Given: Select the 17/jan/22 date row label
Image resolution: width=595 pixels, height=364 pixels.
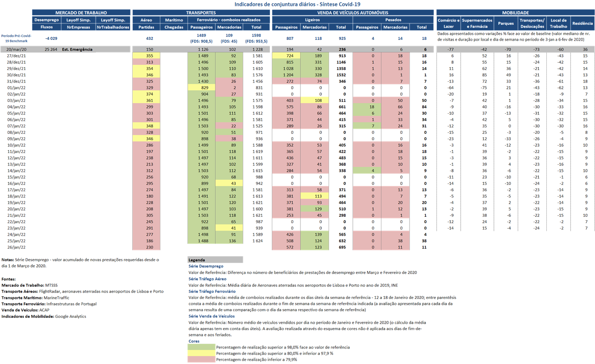Looking at the screenshot, I should coord(16,190).
